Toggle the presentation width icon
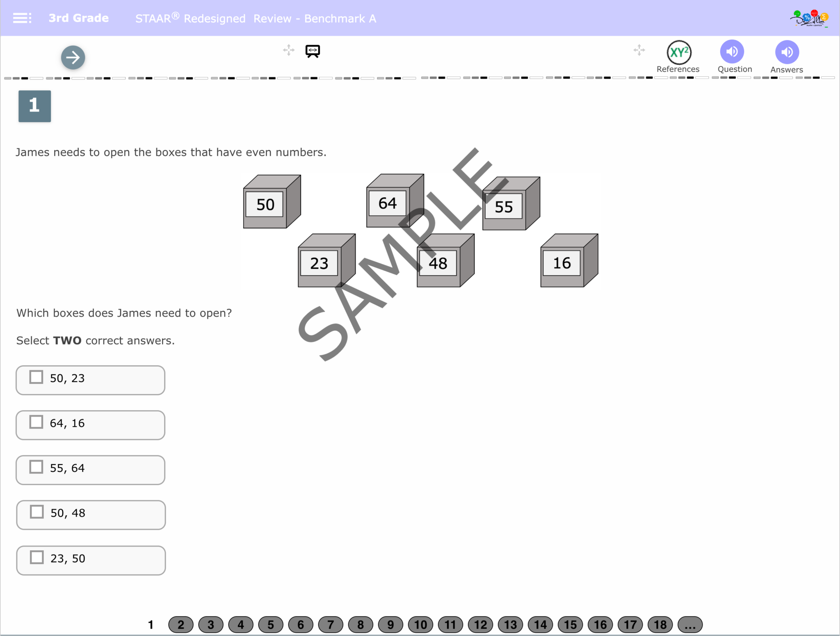 313,51
